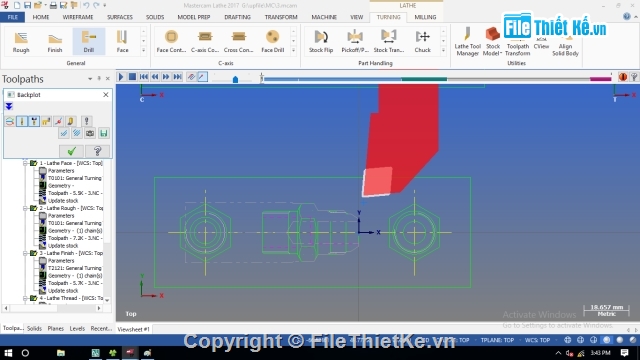The width and height of the screenshot is (640, 360).
Task: Choose the Face toolpath icon
Action: (122, 42)
